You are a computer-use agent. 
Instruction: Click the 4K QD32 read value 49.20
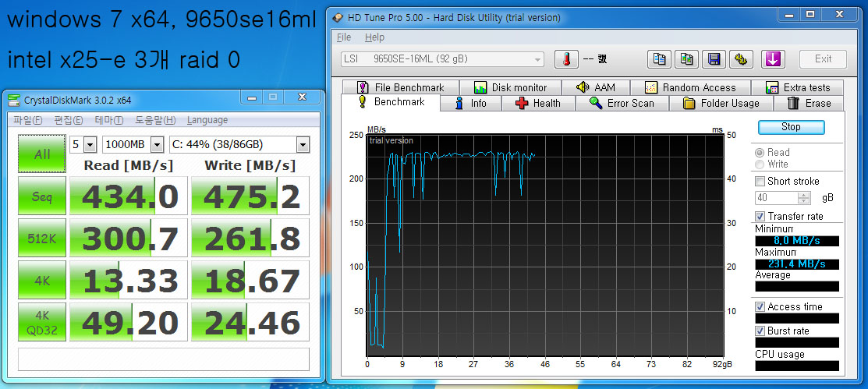129,322
